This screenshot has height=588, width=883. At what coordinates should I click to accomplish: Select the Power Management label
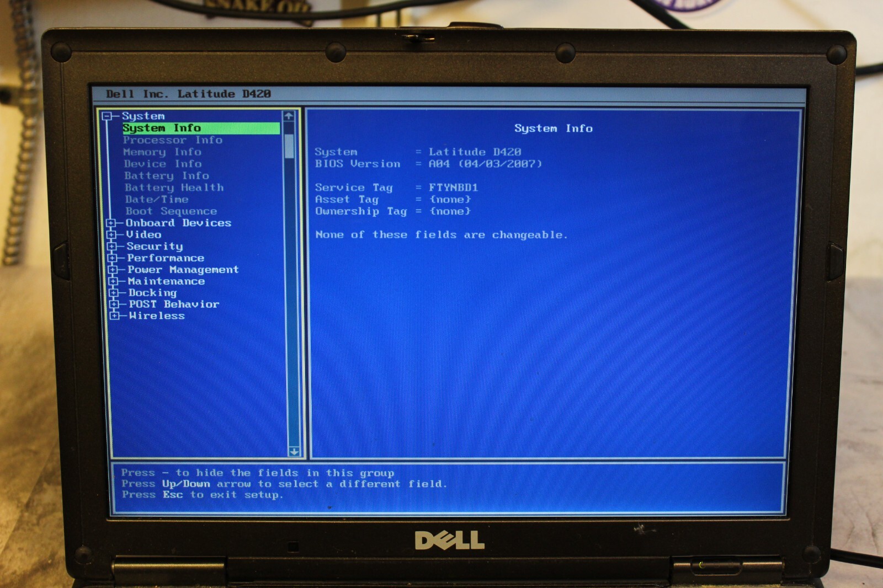pyautogui.click(x=183, y=270)
